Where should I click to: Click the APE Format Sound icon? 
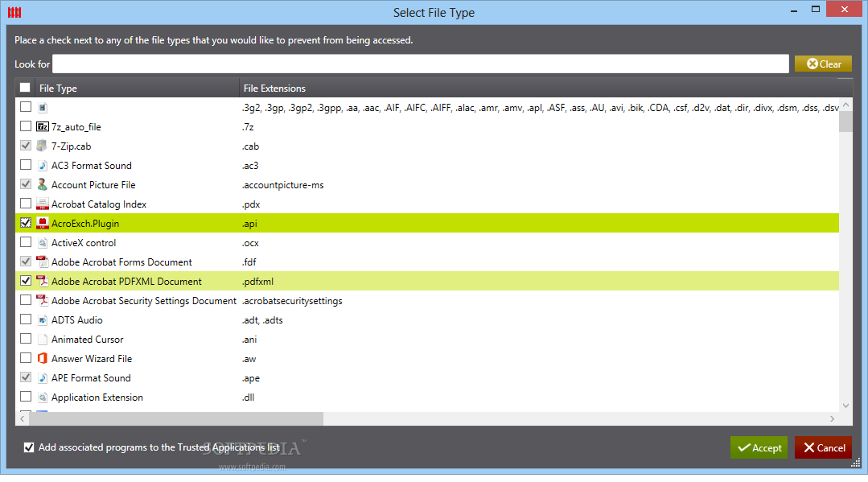(43, 378)
